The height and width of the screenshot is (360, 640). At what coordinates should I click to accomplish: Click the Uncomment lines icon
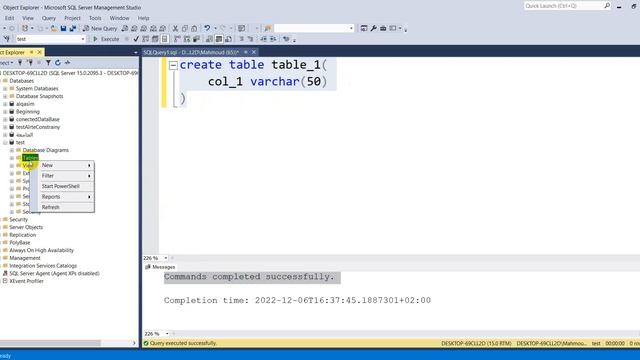[x=251, y=39]
